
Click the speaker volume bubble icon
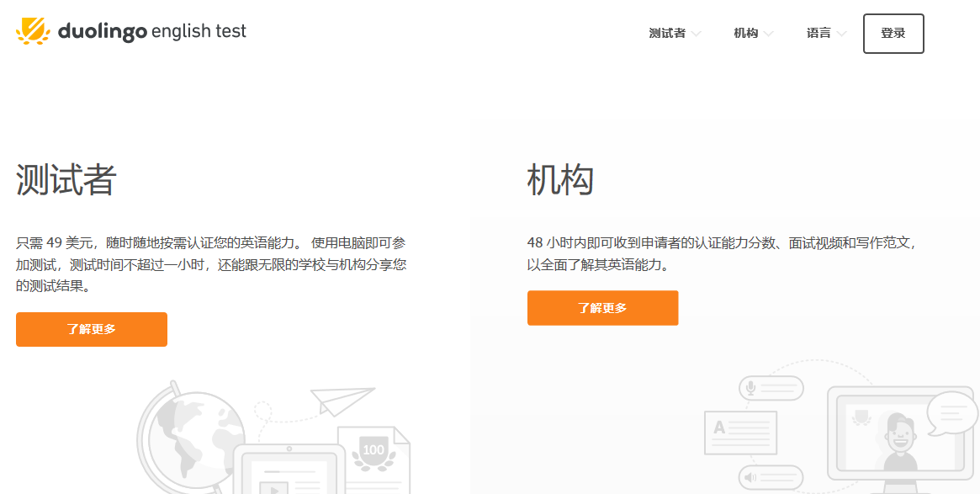pos(771,479)
